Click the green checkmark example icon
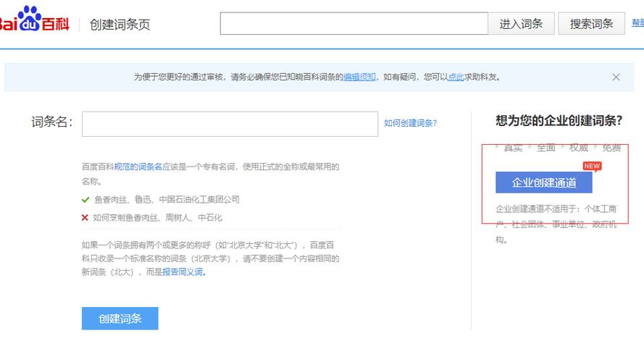 [85, 200]
